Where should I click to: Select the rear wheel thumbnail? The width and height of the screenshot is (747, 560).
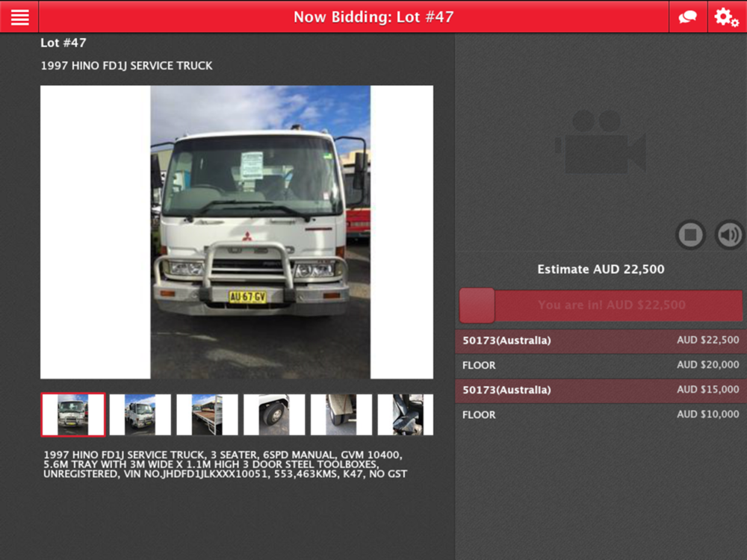(x=341, y=414)
